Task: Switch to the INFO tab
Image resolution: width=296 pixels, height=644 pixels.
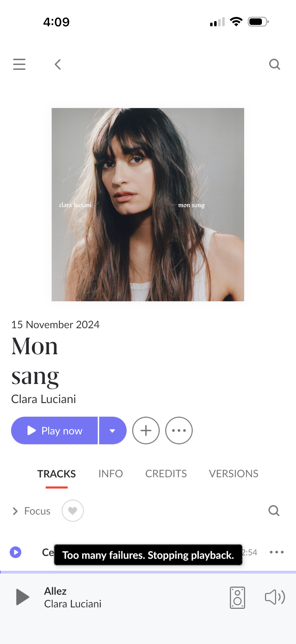Action: coord(111,474)
